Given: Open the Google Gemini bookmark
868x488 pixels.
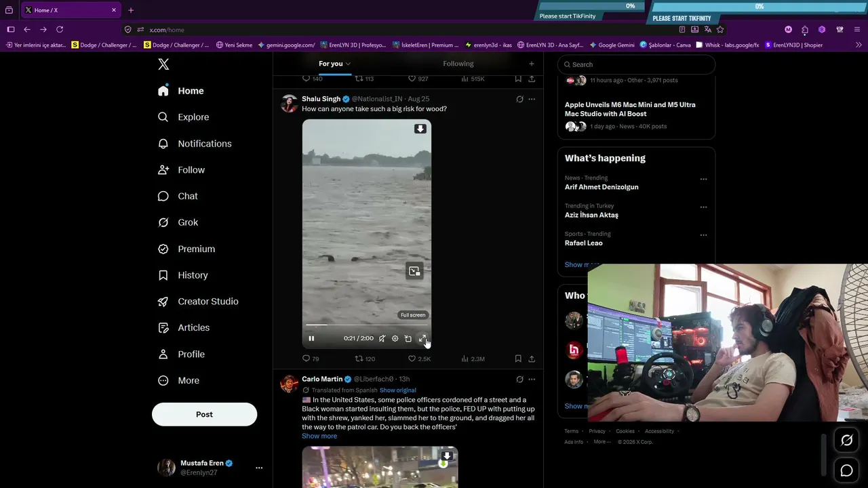Looking at the screenshot, I should 612,45.
